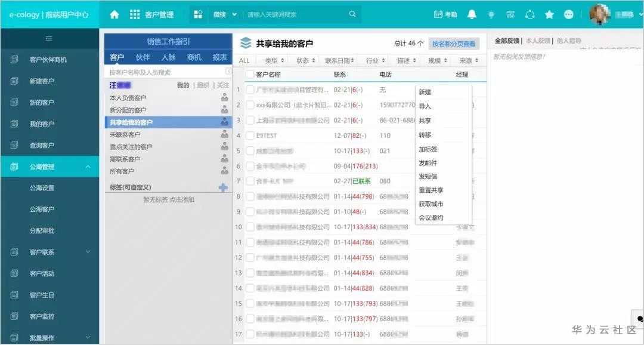Click the people icon for 重点关注的客户

pyautogui.click(x=224, y=146)
